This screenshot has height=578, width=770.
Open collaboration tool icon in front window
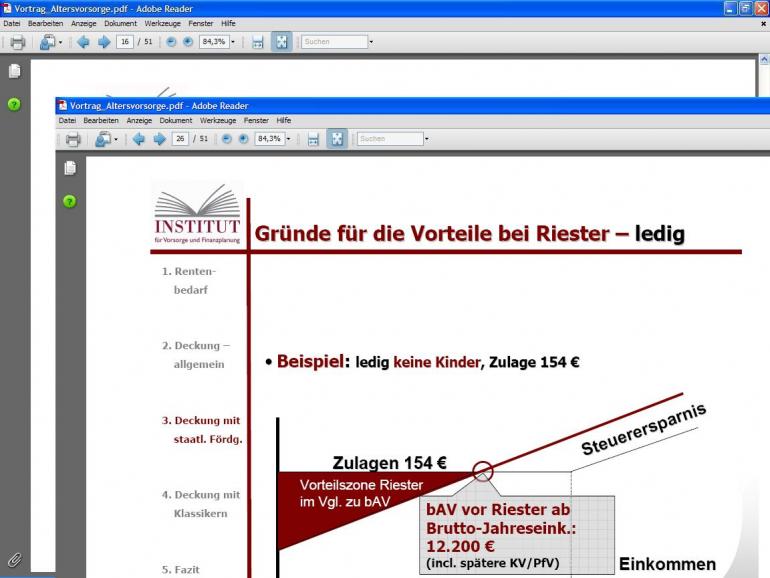pos(103,139)
